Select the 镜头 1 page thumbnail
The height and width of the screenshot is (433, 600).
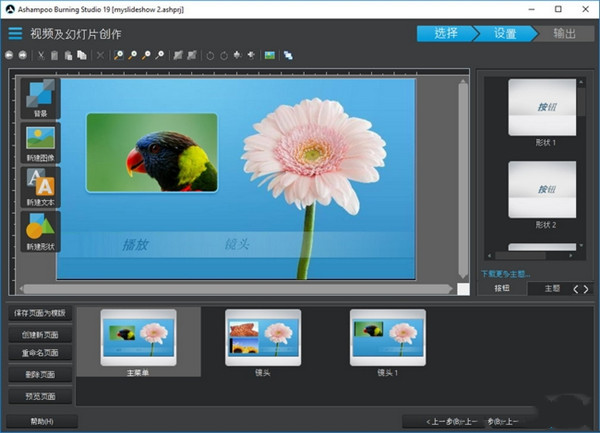[x=387, y=337]
